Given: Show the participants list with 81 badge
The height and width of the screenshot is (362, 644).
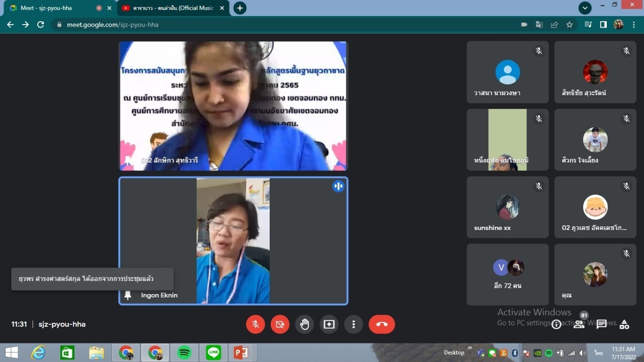Looking at the screenshot, I should tap(579, 325).
